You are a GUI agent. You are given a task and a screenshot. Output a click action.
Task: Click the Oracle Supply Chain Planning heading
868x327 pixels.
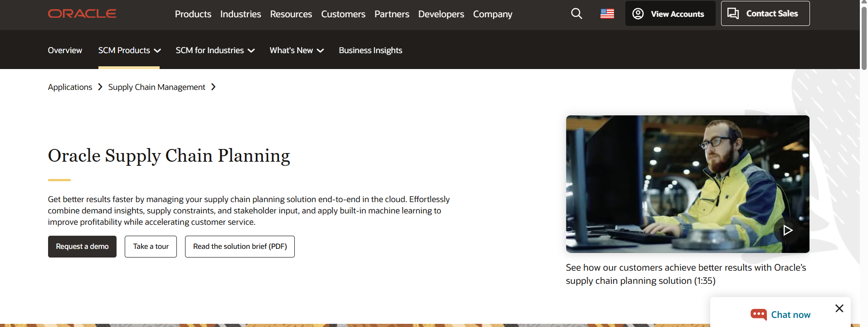coord(169,156)
